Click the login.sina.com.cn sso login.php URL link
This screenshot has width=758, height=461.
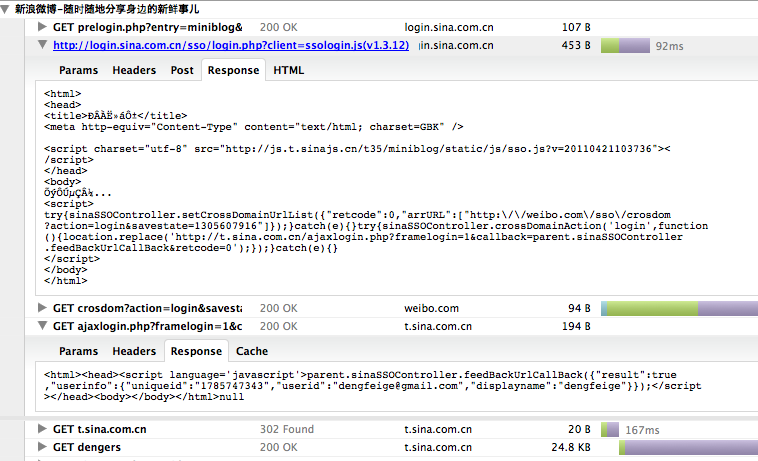(230, 45)
